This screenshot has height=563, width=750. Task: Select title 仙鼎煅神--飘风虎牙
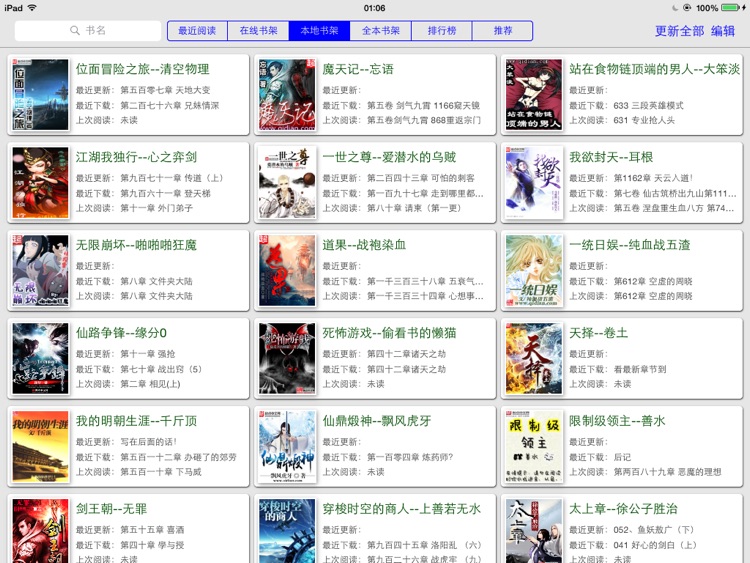click(x=376, y=421)
